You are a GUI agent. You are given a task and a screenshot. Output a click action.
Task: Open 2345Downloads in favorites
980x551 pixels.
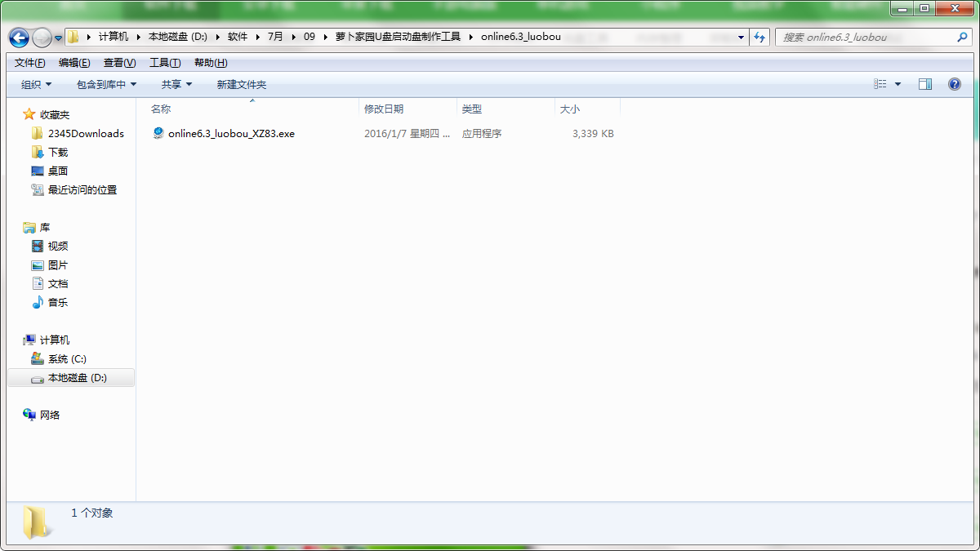coord(86,133)
